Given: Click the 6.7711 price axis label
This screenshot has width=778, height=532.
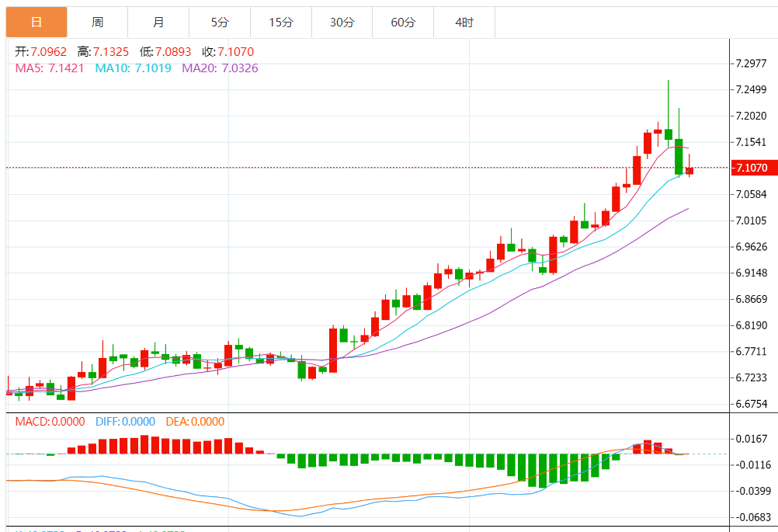Looking at the screenshot, I should click(x=751, y=352).
